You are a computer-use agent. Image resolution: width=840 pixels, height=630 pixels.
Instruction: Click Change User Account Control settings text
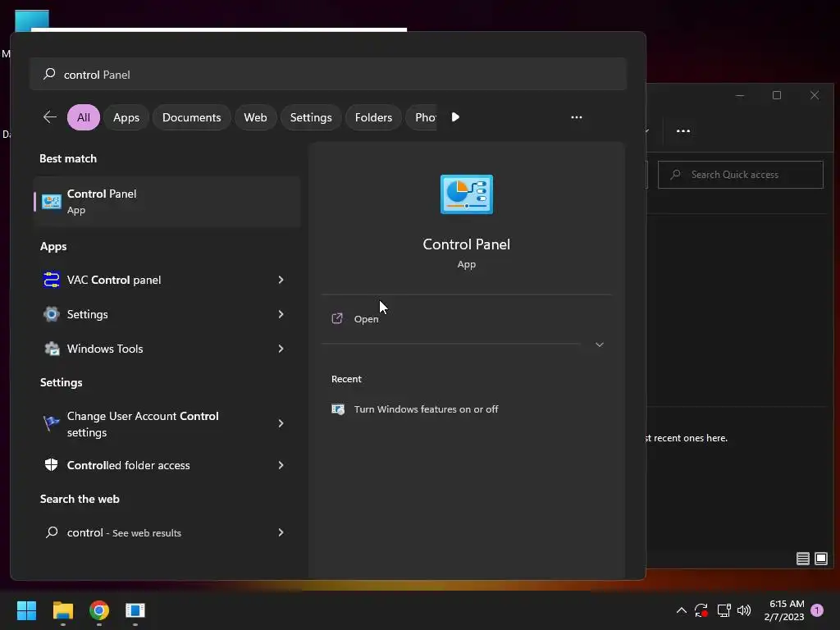tap(143, 424)
